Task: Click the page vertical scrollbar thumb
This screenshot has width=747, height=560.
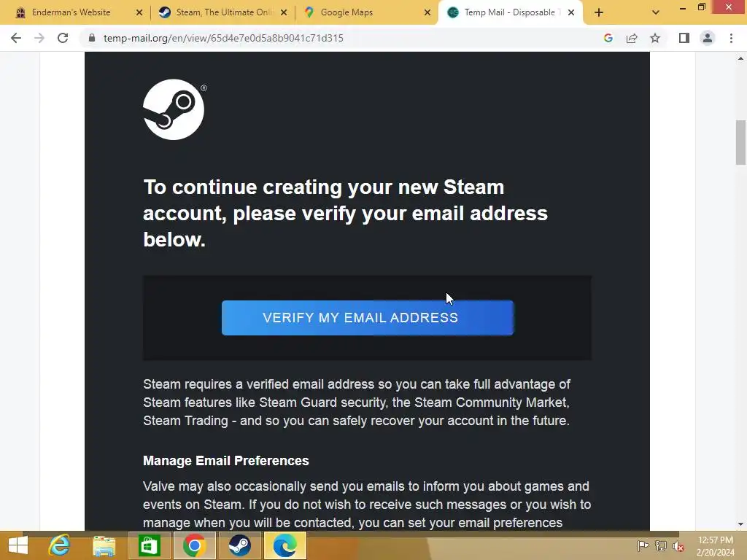Action: (740, 142)
